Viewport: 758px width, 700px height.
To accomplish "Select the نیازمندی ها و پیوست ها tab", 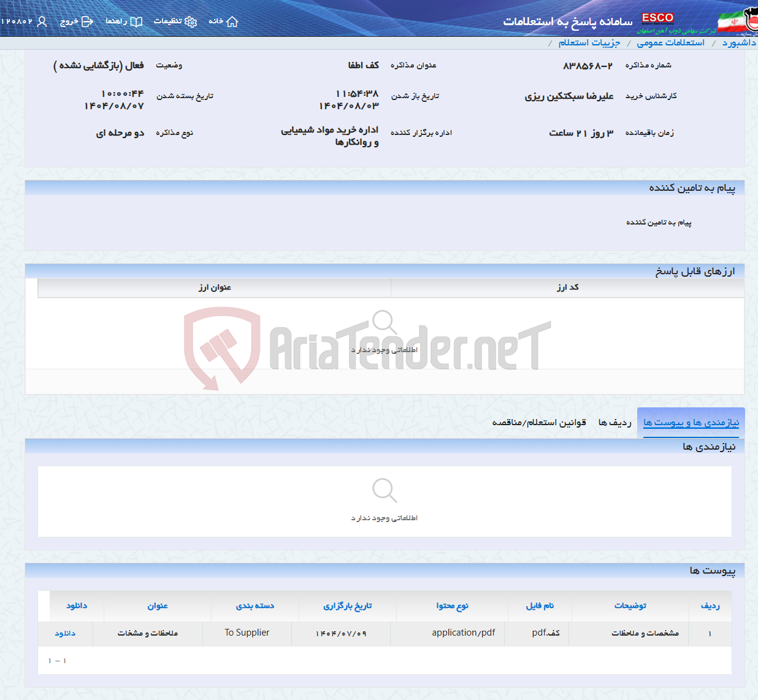I will (689, 422).
